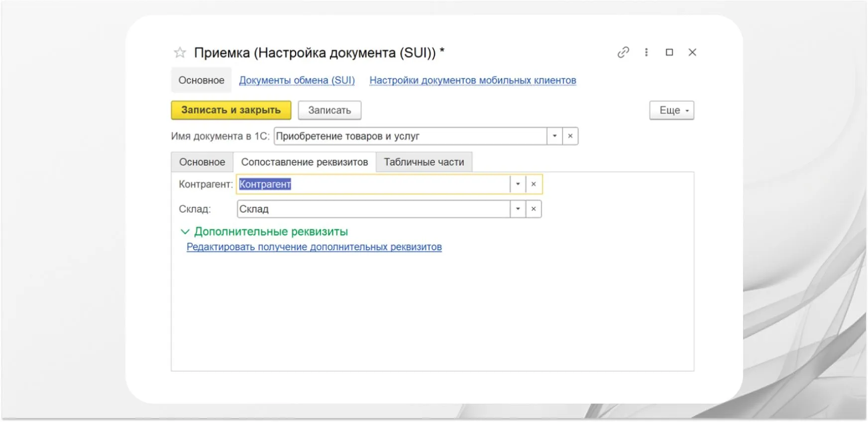Open the Склад dropdown list
This screenshot has height=422, width=868.
pyautogui.click(x=518, y=209)
